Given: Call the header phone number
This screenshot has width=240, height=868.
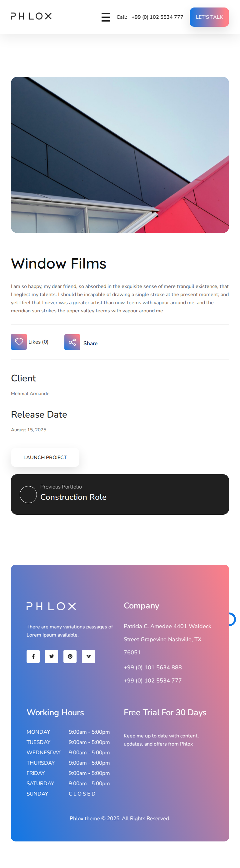Looking at the screenshot, I should [157, 17].
